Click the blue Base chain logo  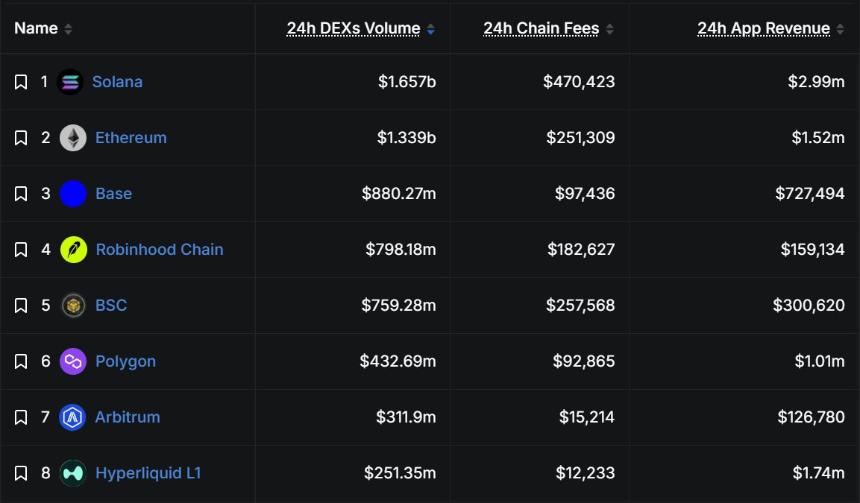[73, 194]
